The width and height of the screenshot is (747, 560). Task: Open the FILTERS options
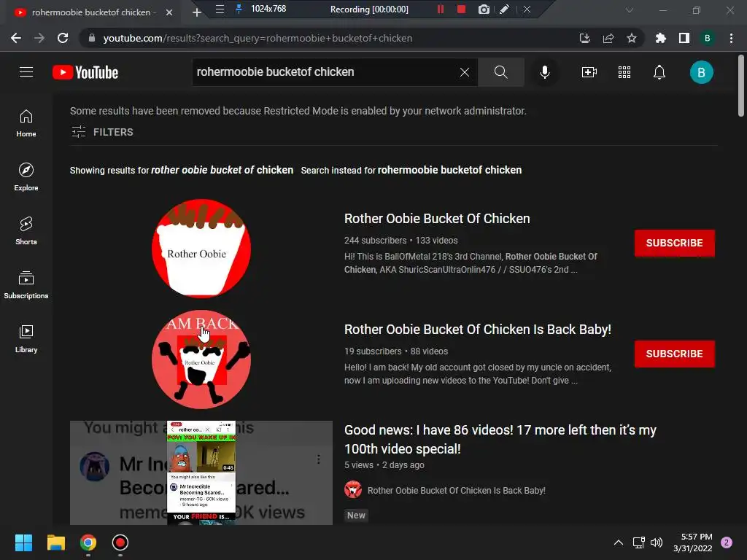coord(102,132)
